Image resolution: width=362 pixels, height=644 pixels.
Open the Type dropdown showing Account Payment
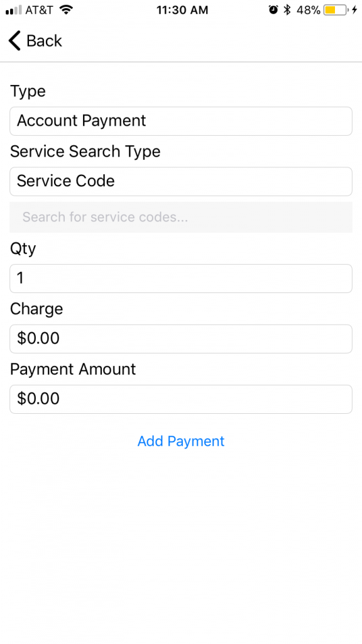[x=181, y=121]
